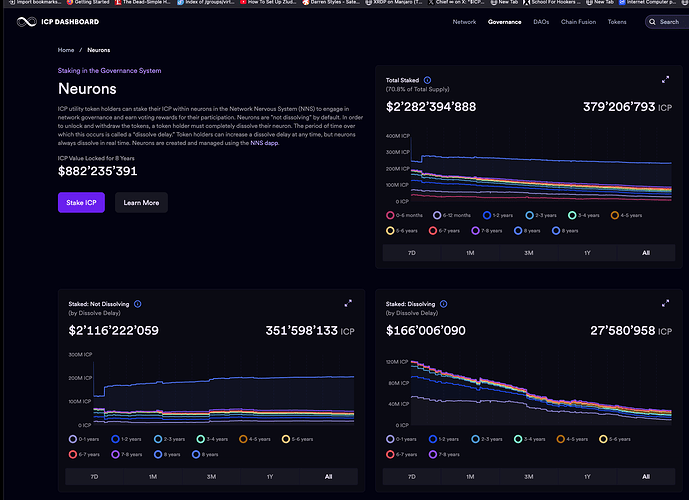Toggle 3-4 years series in Dissolving chart
This screenshot has width=689, height=500.
[529, 439]
